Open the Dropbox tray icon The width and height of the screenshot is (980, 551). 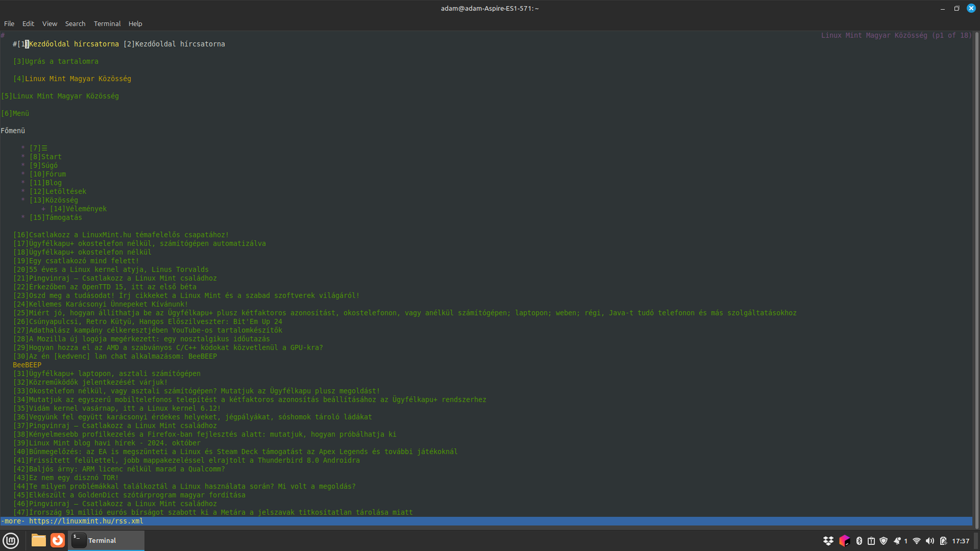coord(828,541)
